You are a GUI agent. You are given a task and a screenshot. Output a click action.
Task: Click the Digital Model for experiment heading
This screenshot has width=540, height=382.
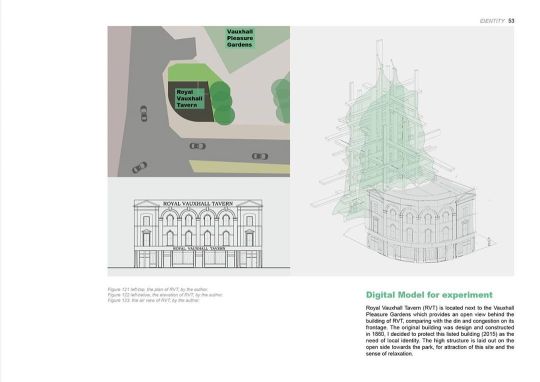(x=429, y=295)
